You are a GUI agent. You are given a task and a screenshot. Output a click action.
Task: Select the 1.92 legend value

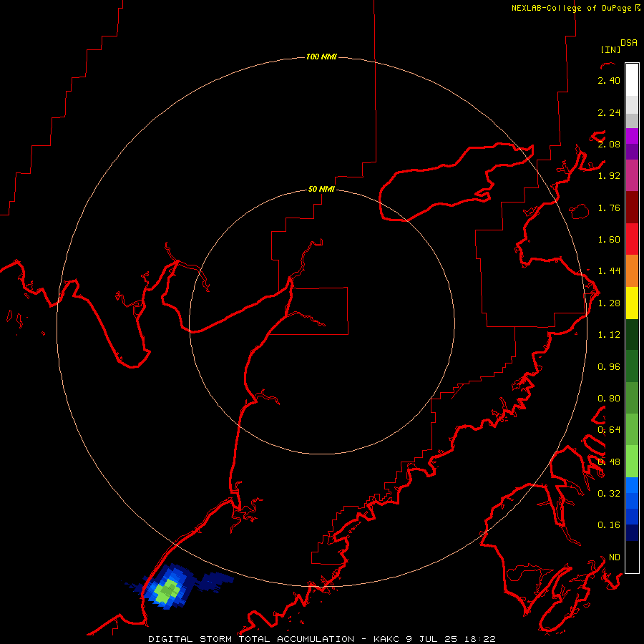tap(609, 176)
